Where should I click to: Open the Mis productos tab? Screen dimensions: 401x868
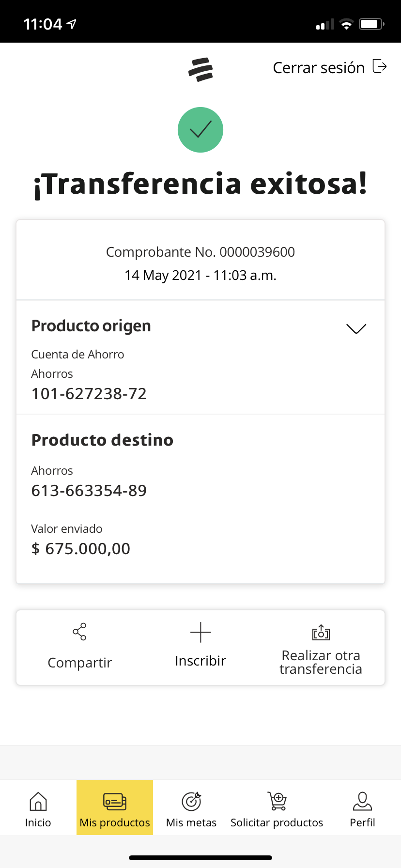click(115, 807)
